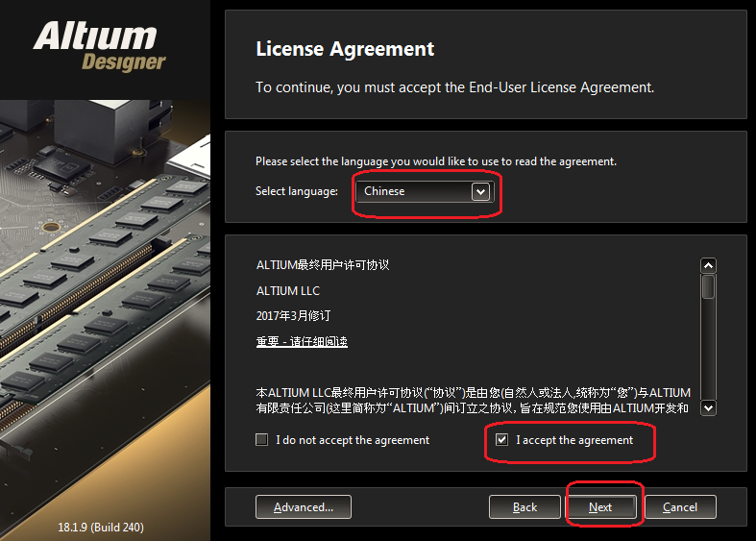Click the 'I accept the agreement' label text
The height and width of the screenshot is (541, 756).
click(574, 440)
